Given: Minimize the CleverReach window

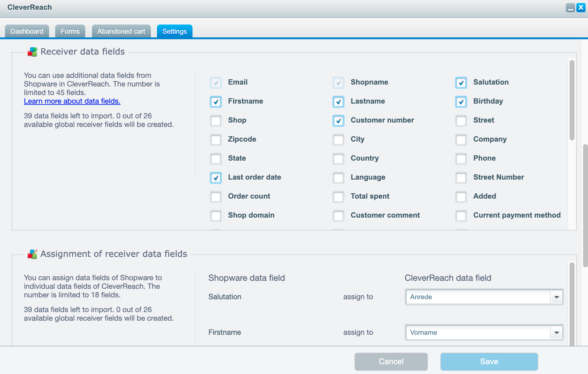Looking at the screenshot, I should point(570,8).
